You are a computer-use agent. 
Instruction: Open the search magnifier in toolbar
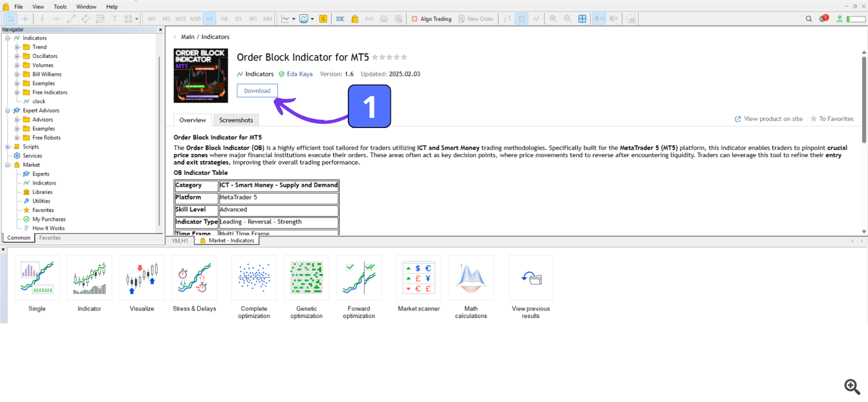809,19
